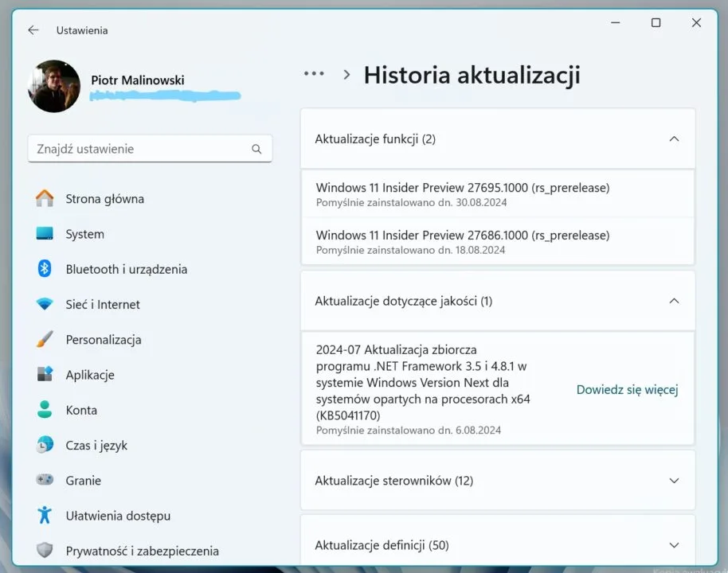Open Ułatwienia dostępu settings page

118,516
